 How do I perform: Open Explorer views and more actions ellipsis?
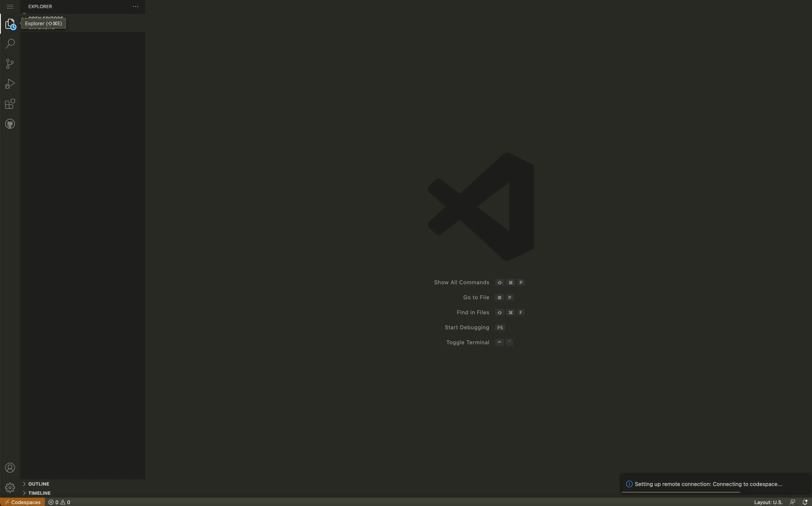point(135,6)
